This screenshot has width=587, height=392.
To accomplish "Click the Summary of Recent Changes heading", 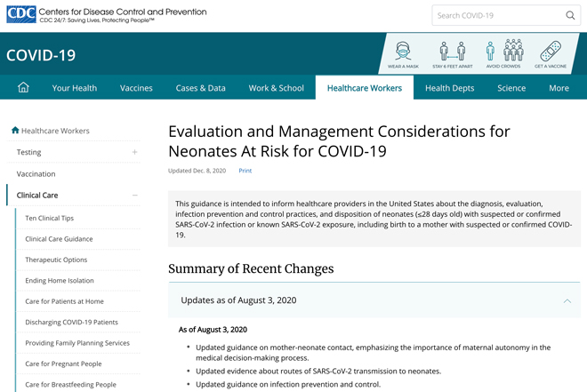I will (251, 268).
